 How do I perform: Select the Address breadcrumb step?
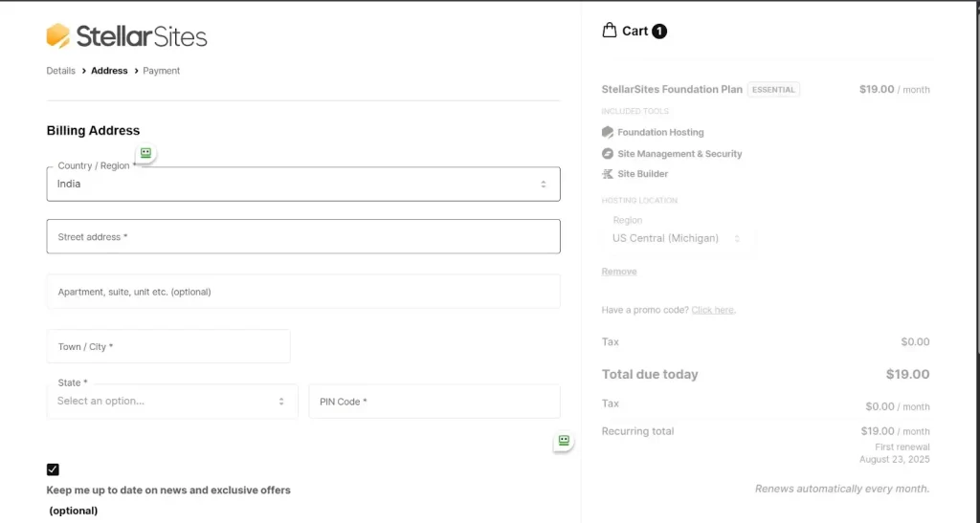coord(109,71)
